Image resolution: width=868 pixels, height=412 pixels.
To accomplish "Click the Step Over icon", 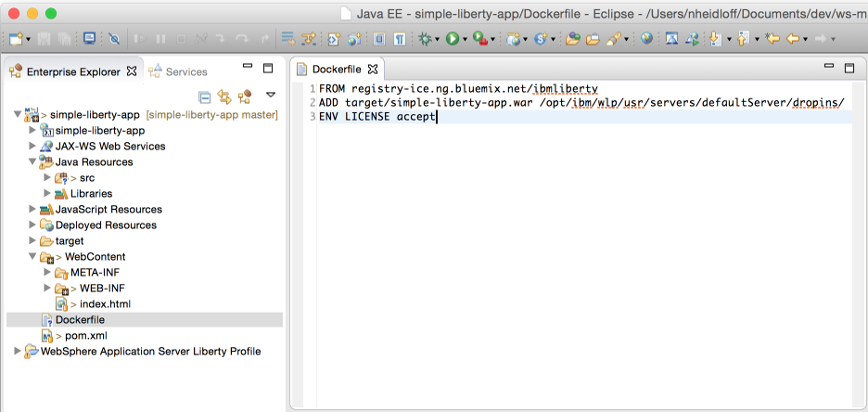I will [242, 39].
